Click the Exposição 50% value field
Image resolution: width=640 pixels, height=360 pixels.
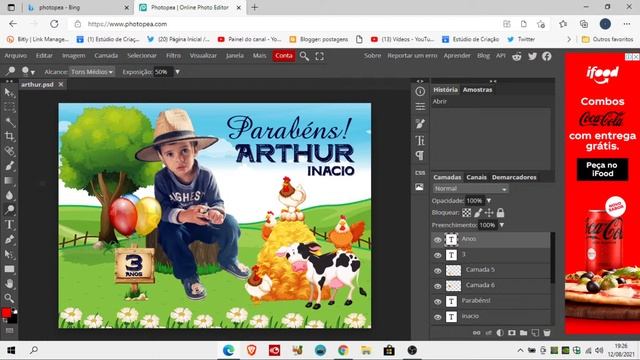pyautogui.click(x=163, y=72)
